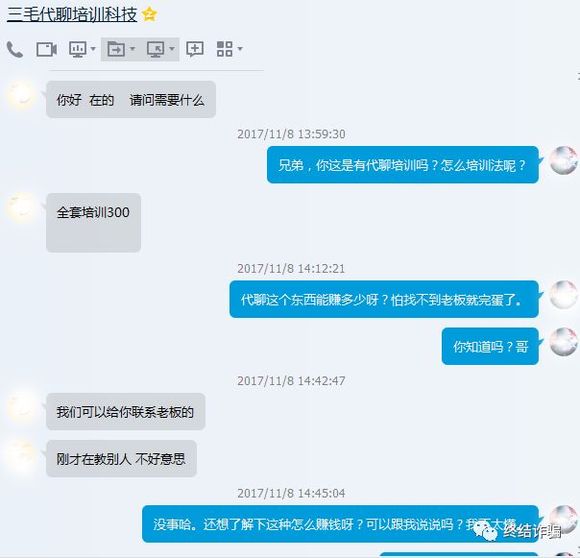Click the 兄弟，你这是有代聊培训吗 message bubble

coord(403,165)
